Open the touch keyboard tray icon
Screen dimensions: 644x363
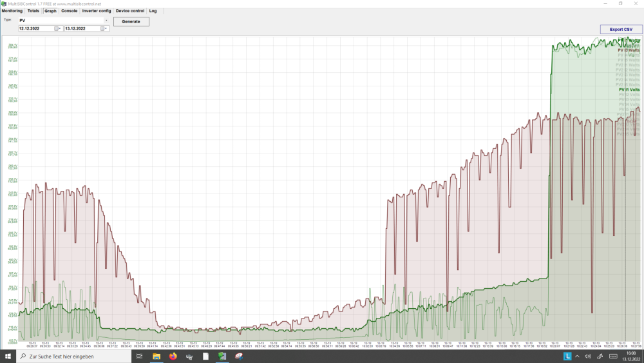coord(613,357)
